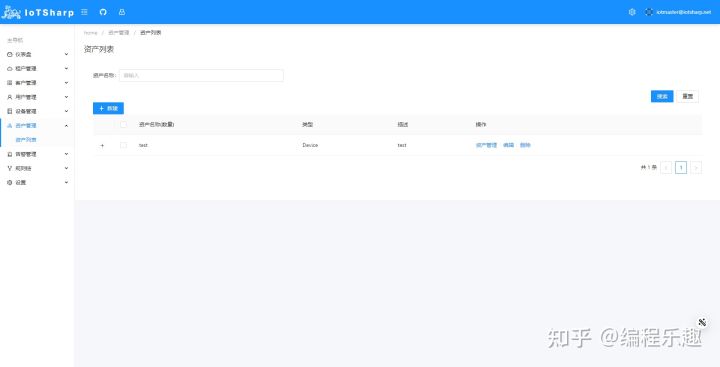Open the 告警管理 sidebar menu label
This screenshot has width=720, height=367.
[26, 154]
